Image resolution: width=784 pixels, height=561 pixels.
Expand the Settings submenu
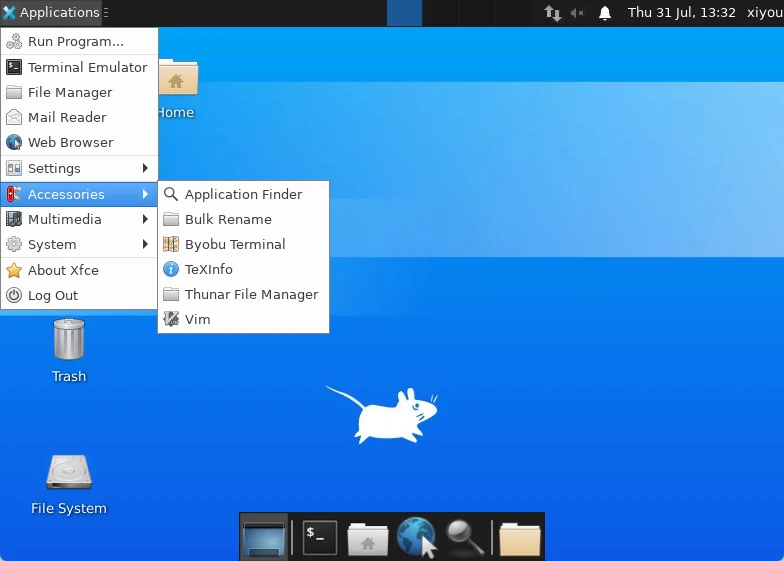coord(79,168)
